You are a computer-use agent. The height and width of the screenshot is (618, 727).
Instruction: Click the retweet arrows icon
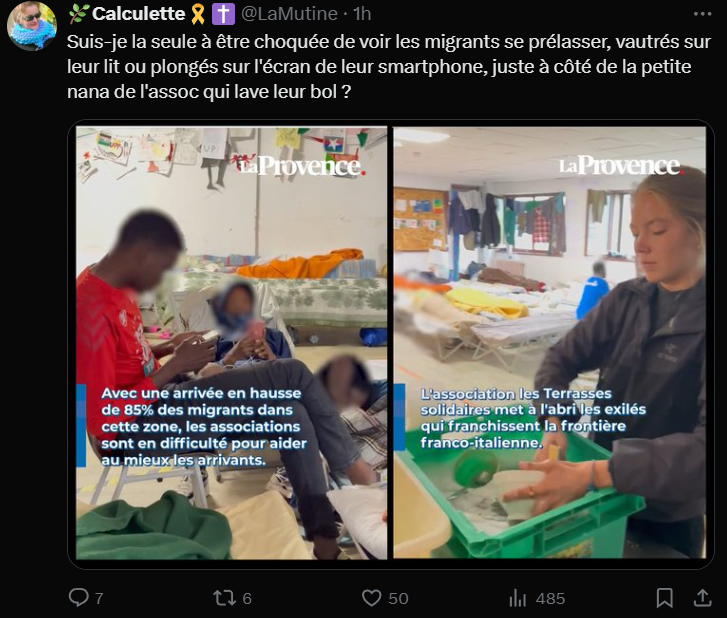(x=224, y=598)
